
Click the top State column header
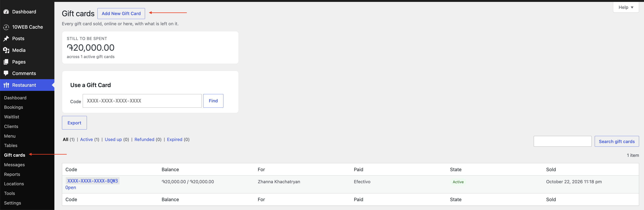click(456, 169)
